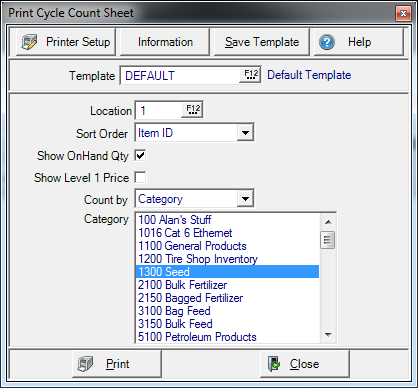
Task: Enable Show Level 1 Price checkbox
Action: click(x=140, y=177)
